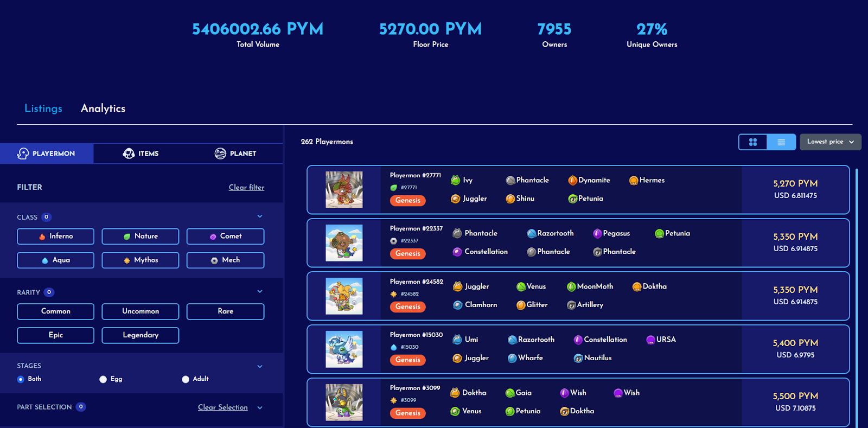Switch to list view icon
This screenshot has width=868, height=428.
(x=781, y=142)
